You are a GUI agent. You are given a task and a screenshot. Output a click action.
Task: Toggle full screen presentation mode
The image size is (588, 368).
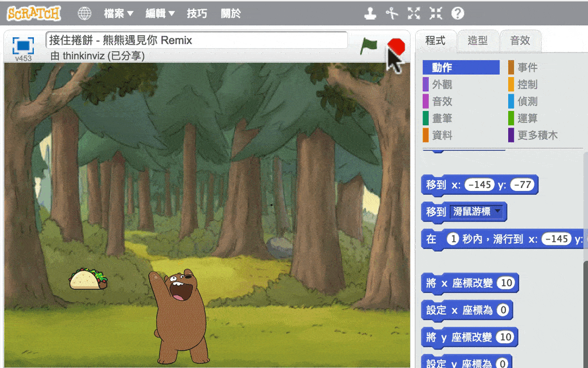point(23,45)
